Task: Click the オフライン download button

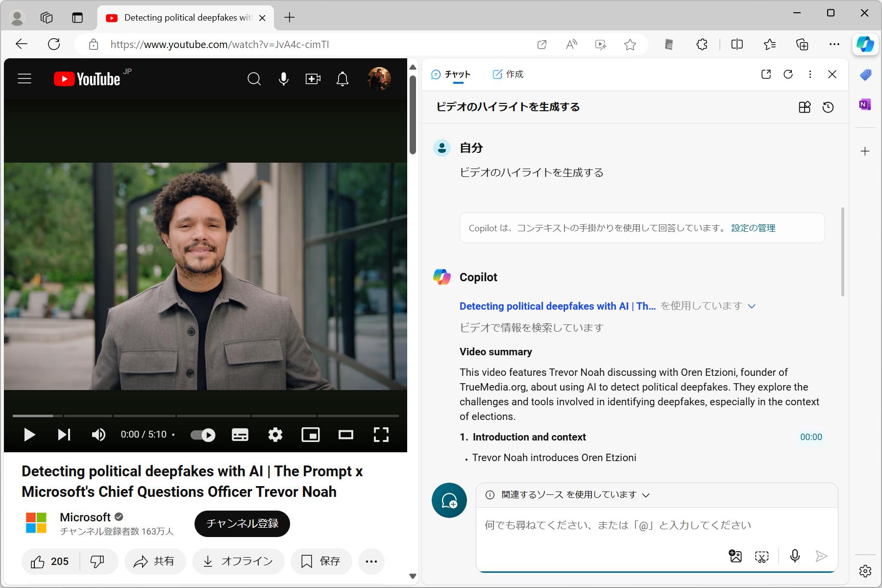Action: (x=238, y=562)
